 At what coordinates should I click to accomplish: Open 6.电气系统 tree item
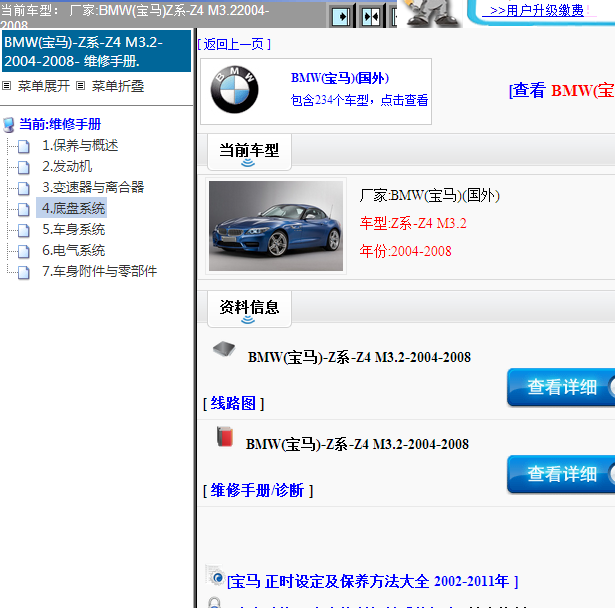(x=73, y=250)
